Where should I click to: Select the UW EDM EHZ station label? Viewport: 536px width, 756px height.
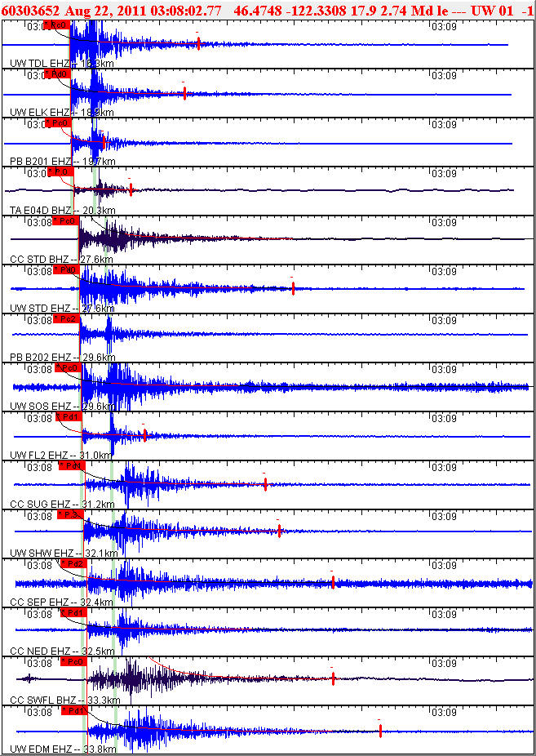pyautogui.click(x=63, y=749)
